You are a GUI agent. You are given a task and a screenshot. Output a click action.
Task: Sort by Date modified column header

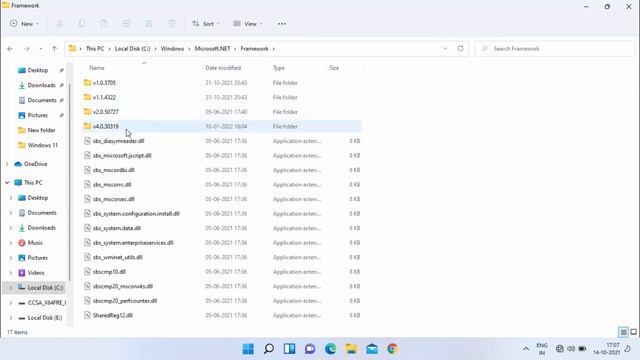[x=223, y=68]
